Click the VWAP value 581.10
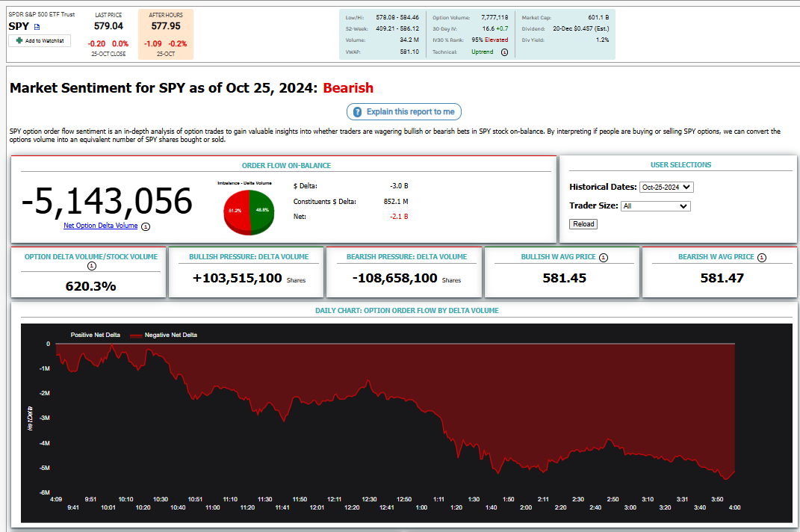The image size is (800, 532). [x=409, y=52]
